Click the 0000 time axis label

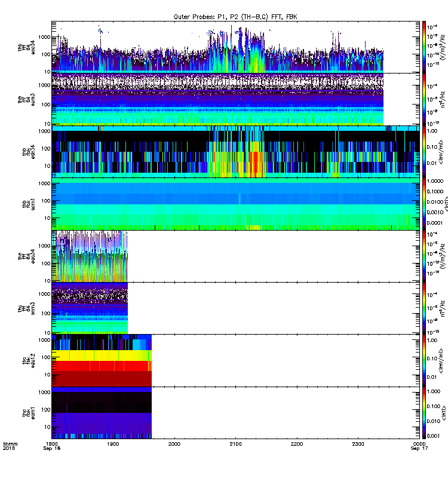pos(419,444)
